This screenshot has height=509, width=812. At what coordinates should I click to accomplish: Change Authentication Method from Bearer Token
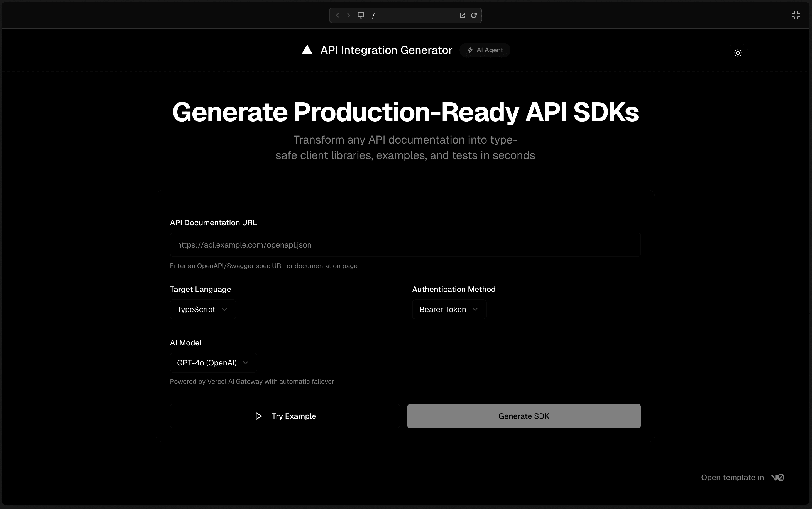449,309
